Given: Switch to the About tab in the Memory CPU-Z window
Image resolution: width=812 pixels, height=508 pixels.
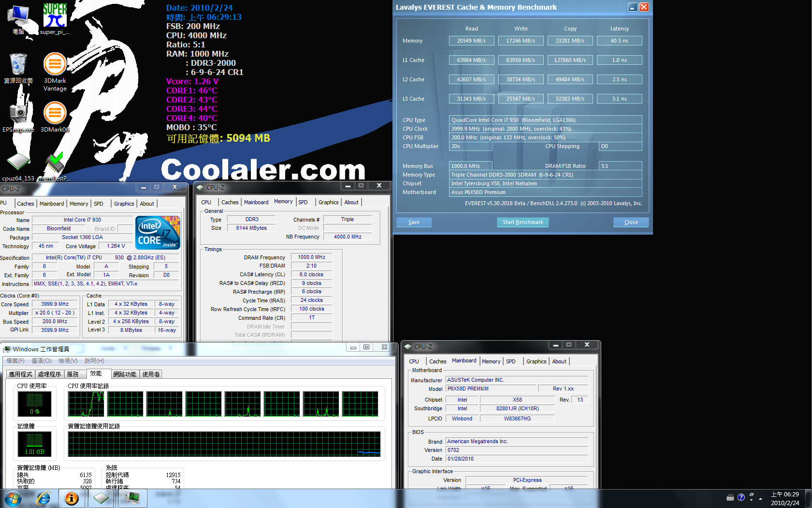Looking at the screenshot, I should [x=351, y=202].
